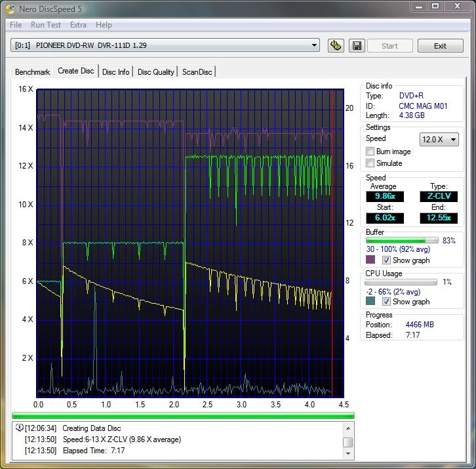Image resolution: width=476 pixels, height=469 pixels.
Task: Tick the Simulate checkbox
Action: coord(370,163)
